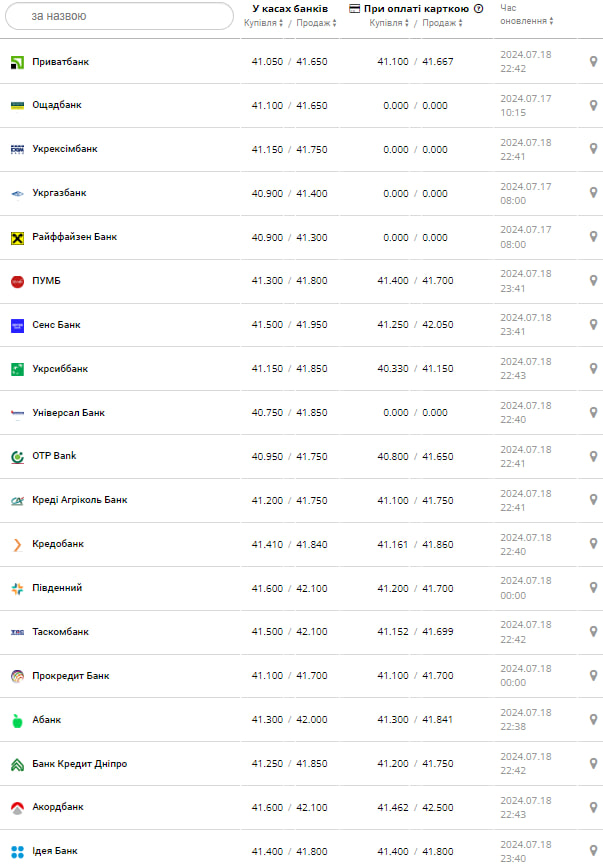Screen dimensions: 603x866
Task: Click the help icon beside При оплаті карткою
Action: click(478, 9)
